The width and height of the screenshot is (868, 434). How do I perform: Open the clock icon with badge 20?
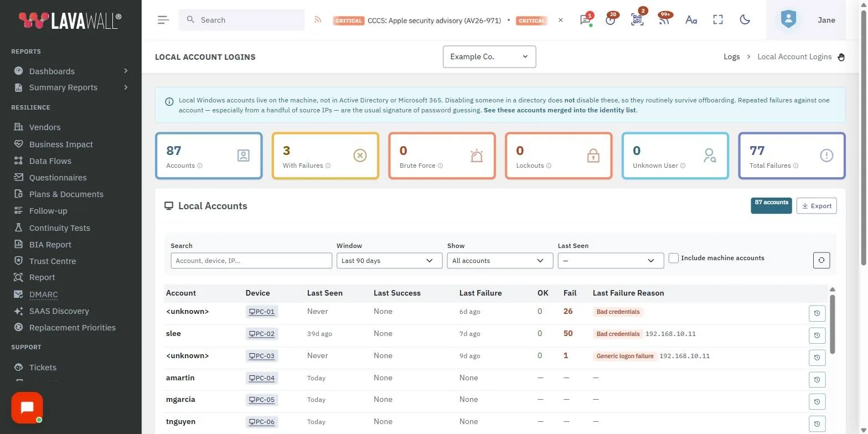611,20
